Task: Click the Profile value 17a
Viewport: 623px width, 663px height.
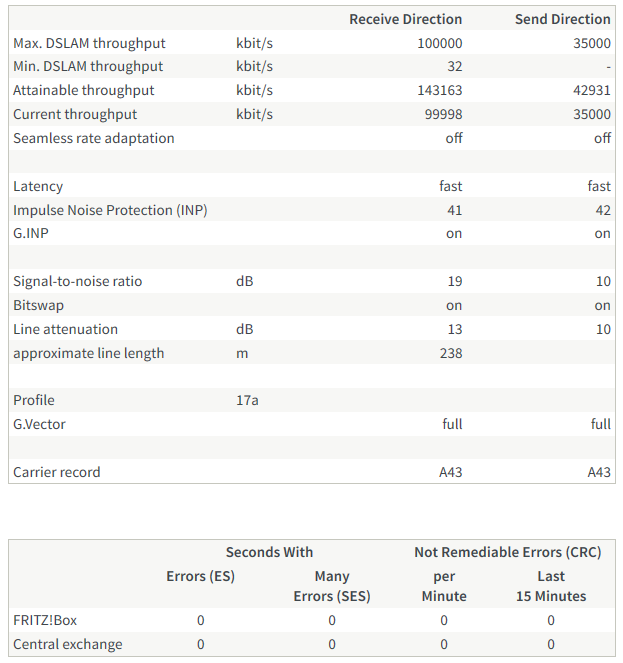Action: point(247,400)
